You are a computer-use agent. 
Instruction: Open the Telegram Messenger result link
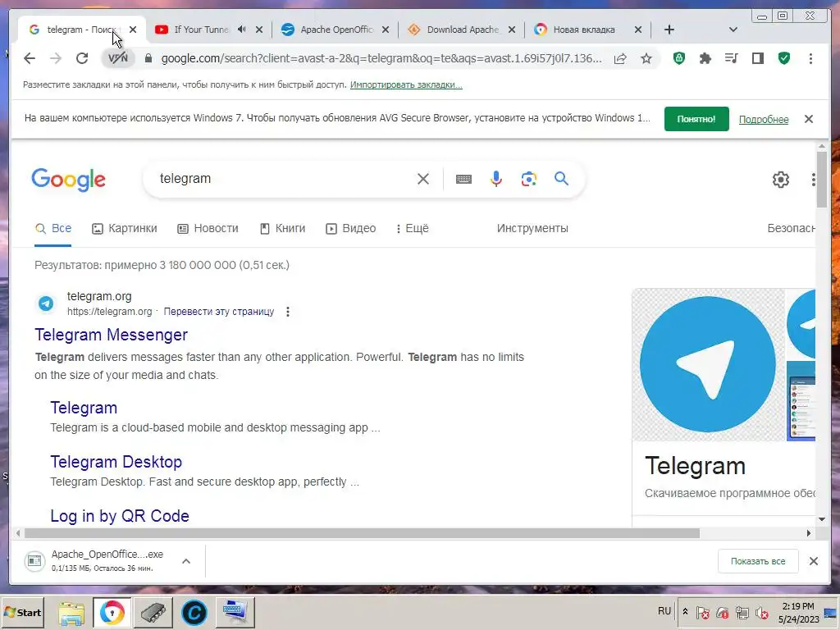(111, 335)
